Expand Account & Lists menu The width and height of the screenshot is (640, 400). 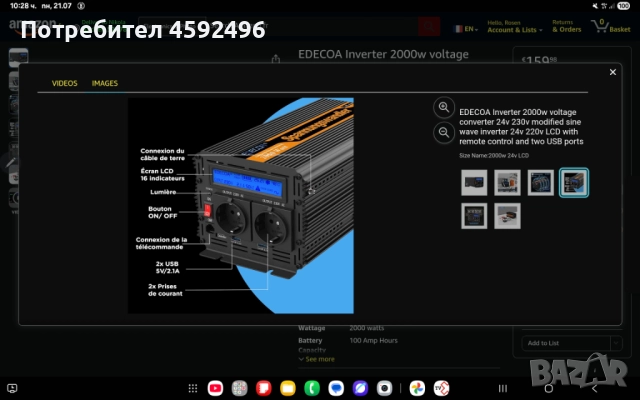(x=514, y=27)
